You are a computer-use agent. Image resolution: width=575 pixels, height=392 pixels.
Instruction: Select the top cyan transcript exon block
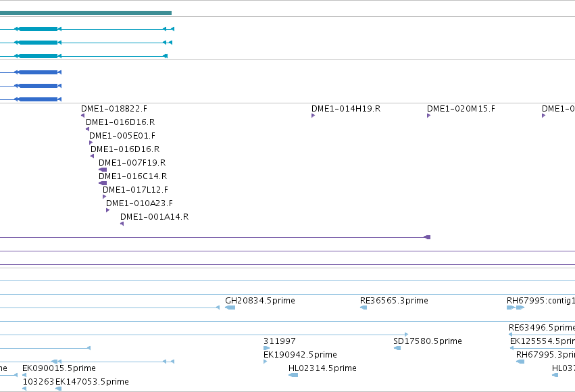38,29
